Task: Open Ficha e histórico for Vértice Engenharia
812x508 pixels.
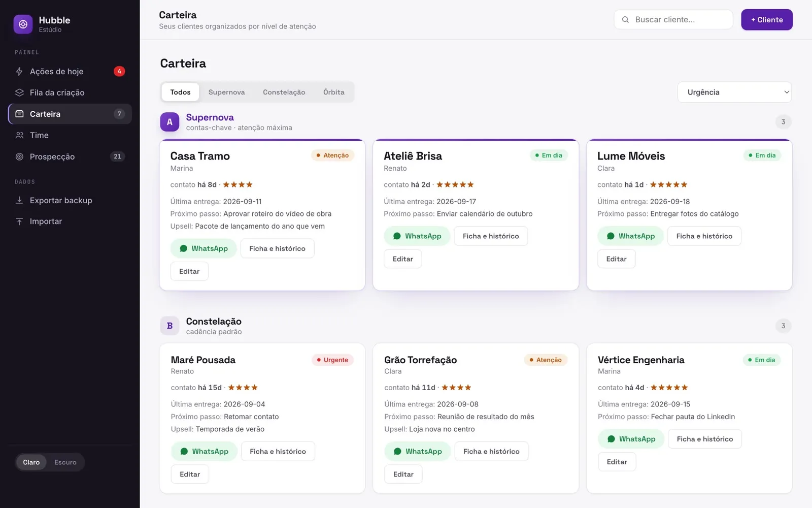Action: click(x=704, y=439)
